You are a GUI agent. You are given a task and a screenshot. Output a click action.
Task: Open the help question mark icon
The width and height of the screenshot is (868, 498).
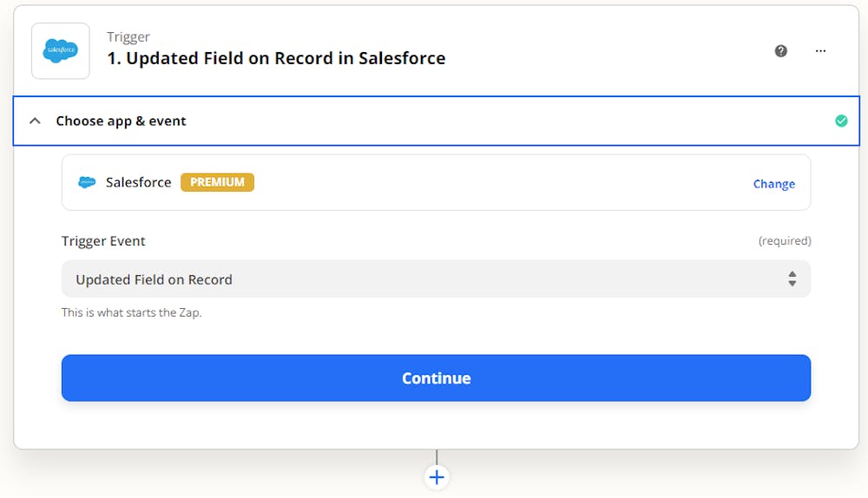click(780, 51)
